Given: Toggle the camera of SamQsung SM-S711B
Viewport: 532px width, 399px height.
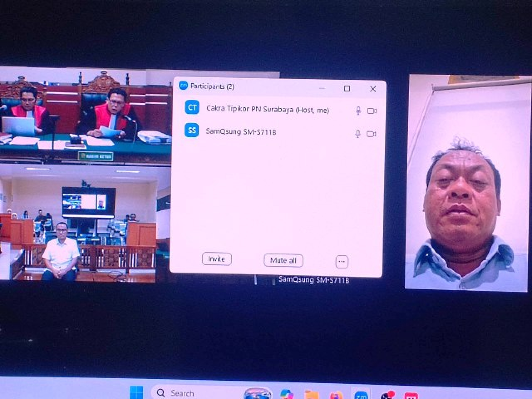Looking at the screenshot, I should 372,133.
